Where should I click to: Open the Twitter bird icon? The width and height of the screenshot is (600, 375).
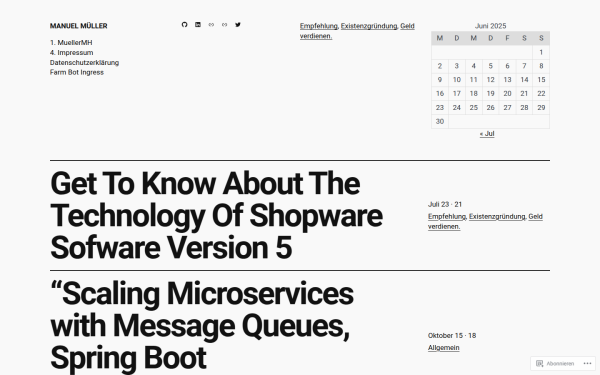[x=238, y=24]
